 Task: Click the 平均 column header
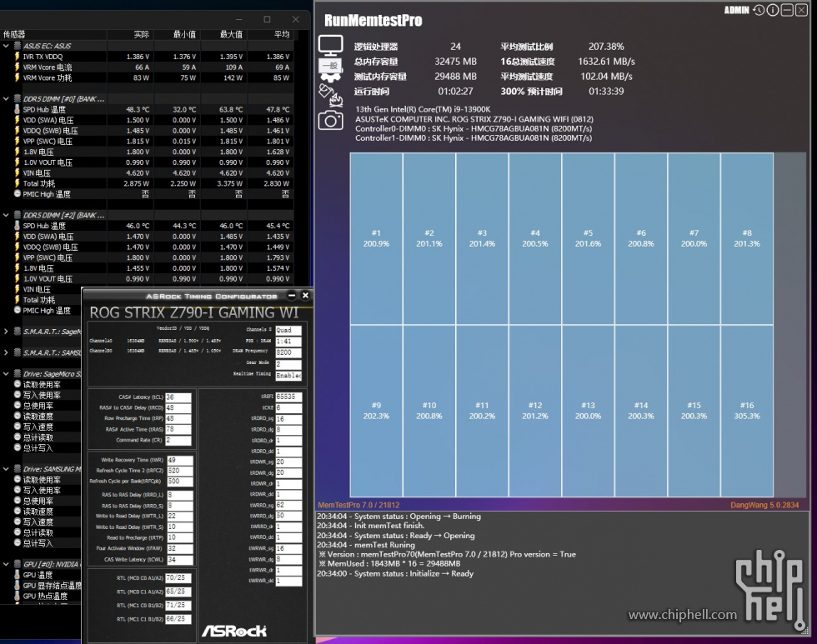(270, 34)
